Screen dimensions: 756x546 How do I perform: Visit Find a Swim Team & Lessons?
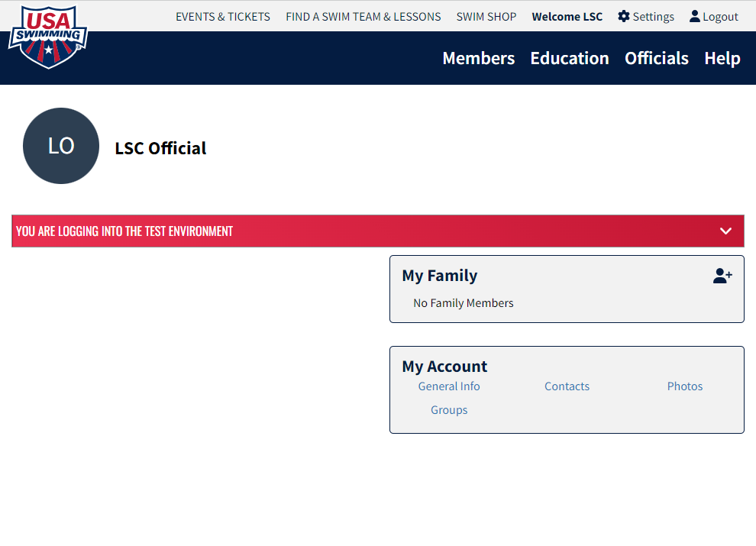(363, 17)
